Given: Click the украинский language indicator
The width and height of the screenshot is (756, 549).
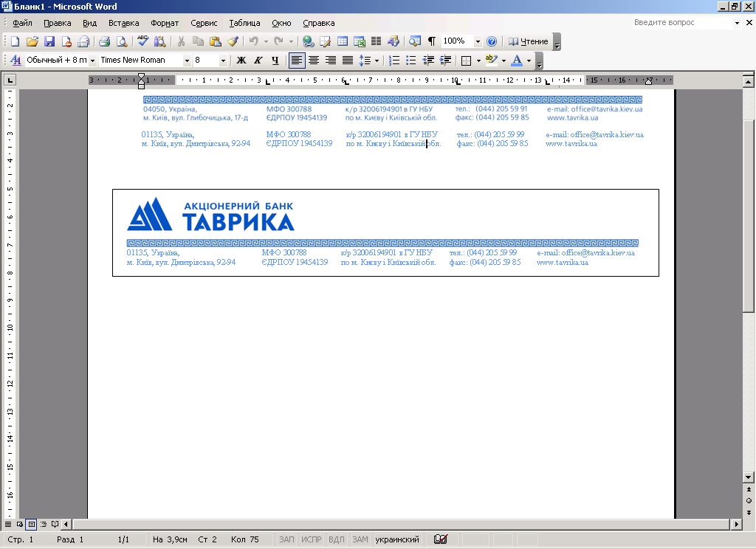Looking at the screenshot, I should point(397,539).
